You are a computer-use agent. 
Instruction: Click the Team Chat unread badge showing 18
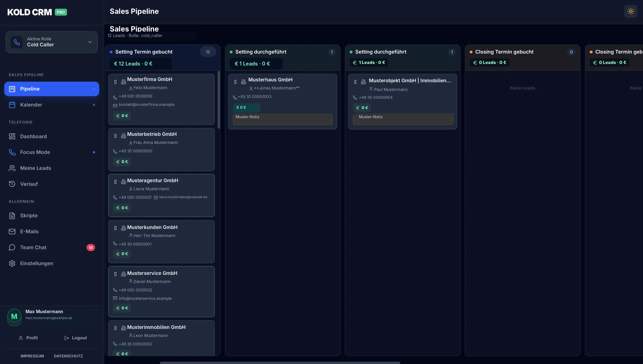coord(91,247)
